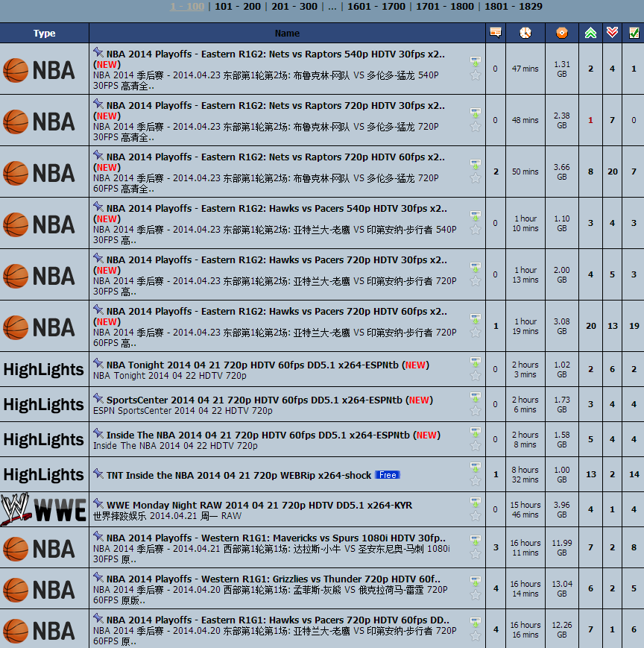Leecher count 20 on Nets vs Raptors 60fps

pyautogui.click(x=612, y=172)
